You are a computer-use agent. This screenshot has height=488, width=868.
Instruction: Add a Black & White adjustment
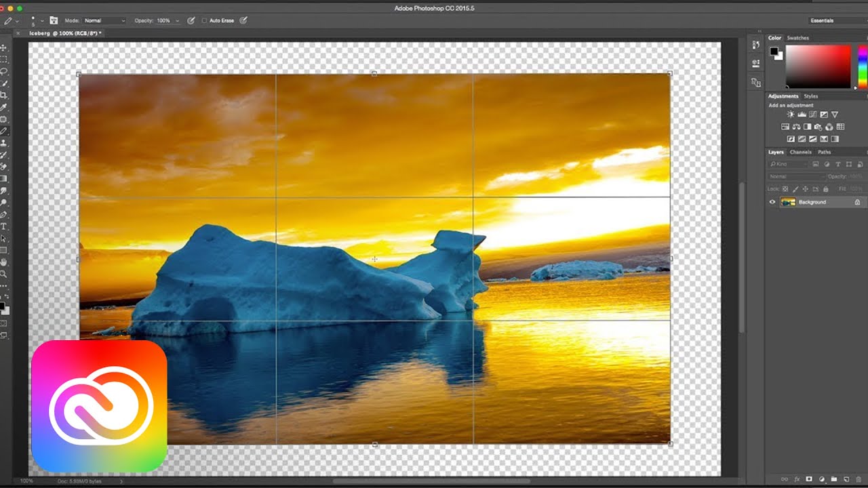tap(807, 127)
